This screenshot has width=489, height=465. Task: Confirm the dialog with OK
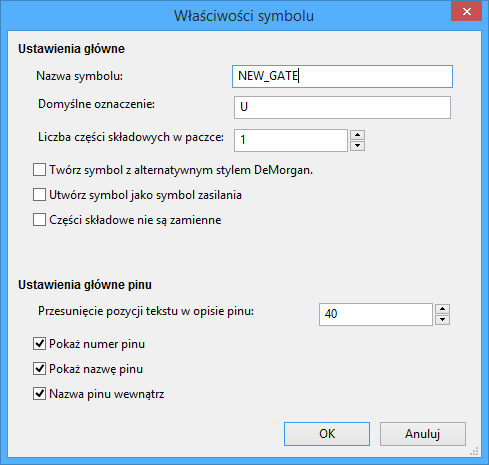click(327, 434)
